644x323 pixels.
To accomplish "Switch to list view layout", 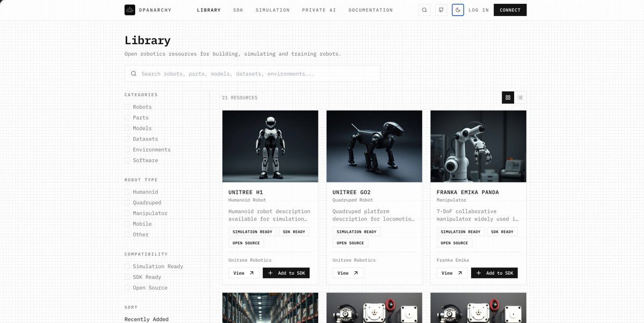I will click(x=520, y=98).
